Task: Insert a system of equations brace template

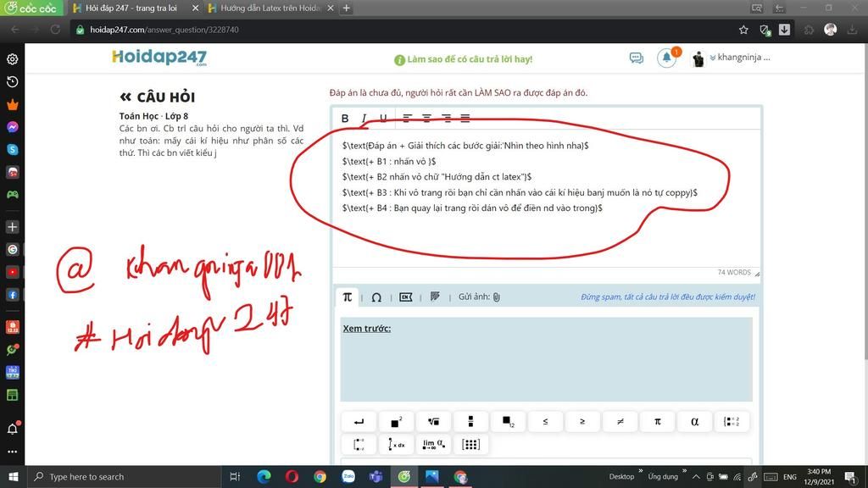Action: click(732, 422)
